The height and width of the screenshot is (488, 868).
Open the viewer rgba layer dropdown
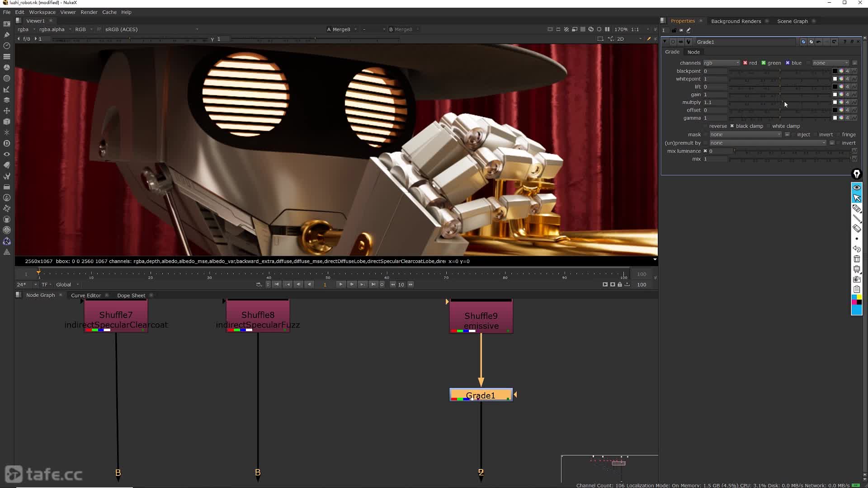pos(26,29)
